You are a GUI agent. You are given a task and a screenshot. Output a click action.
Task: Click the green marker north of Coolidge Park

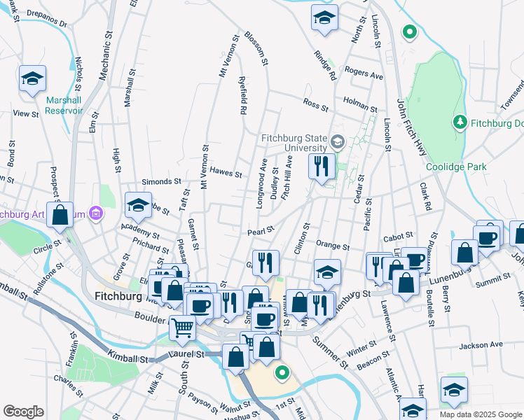pyautogui.click(x=410, y=31)
